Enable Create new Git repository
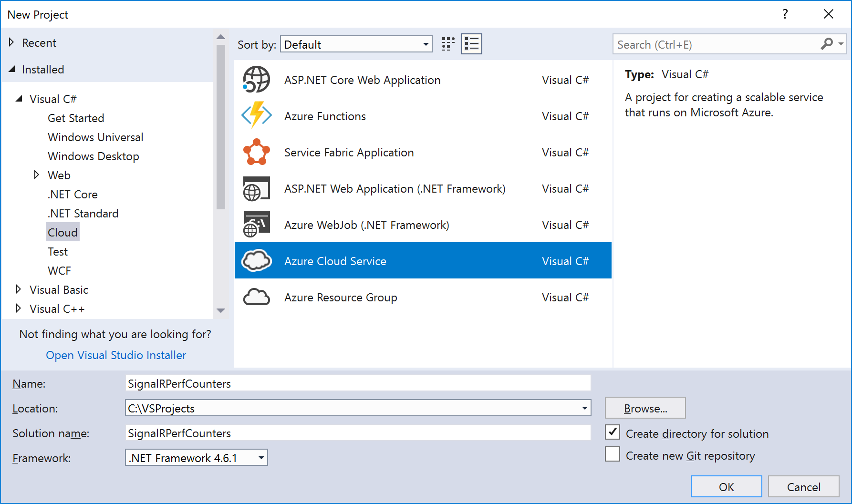 point(612,454)
